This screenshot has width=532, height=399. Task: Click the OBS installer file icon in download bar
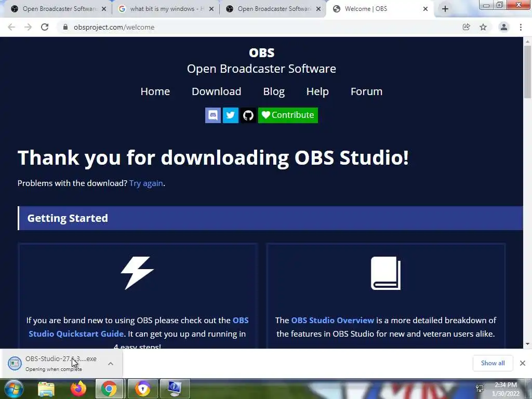coord(15,363)
